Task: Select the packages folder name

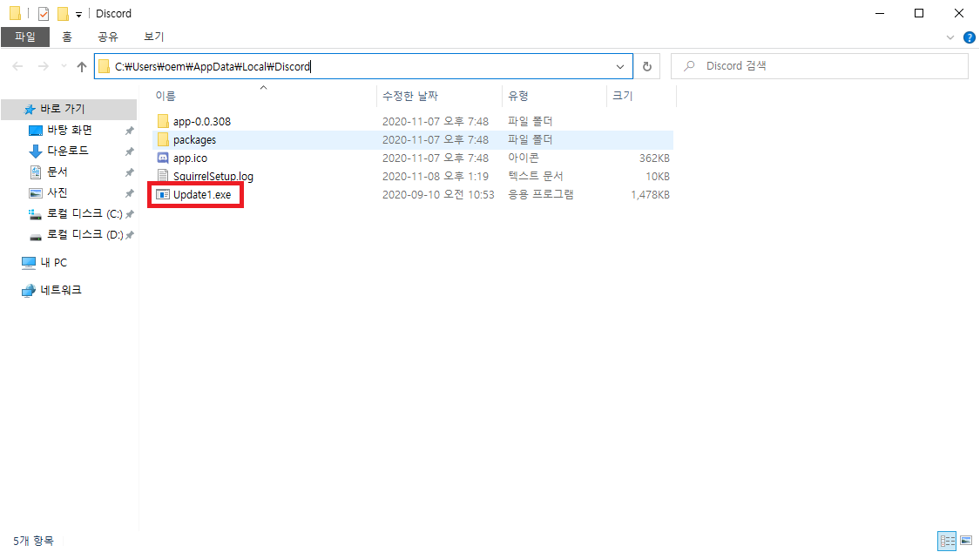Action: pyautogui.click(x=194, y=140)
